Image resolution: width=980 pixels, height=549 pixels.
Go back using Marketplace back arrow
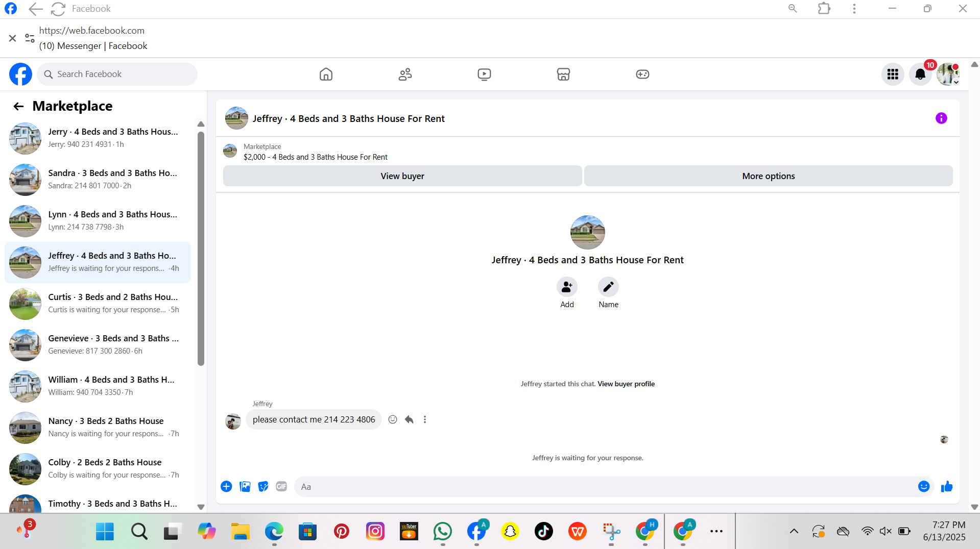18,106
